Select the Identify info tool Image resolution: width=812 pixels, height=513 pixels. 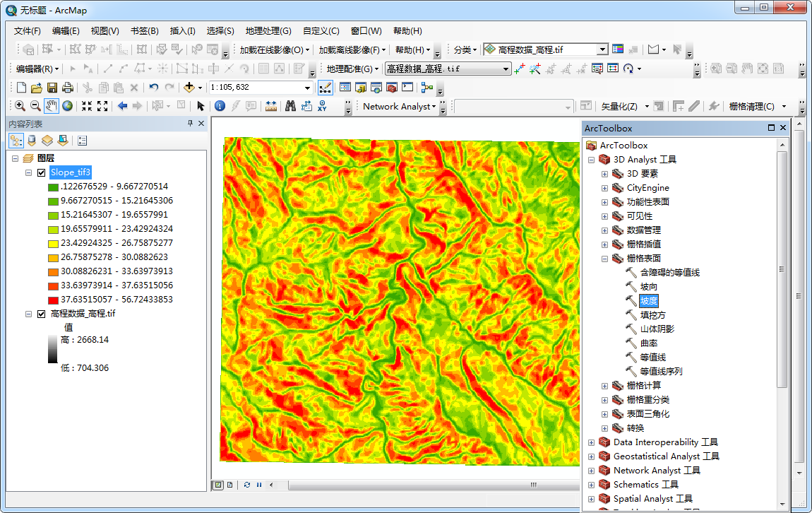point(220,106)
